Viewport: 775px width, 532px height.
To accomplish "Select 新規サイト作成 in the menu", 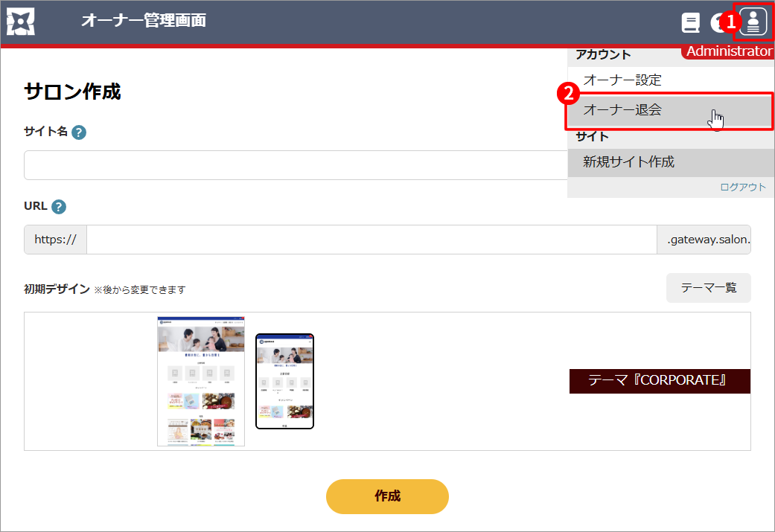I will 629,161.
